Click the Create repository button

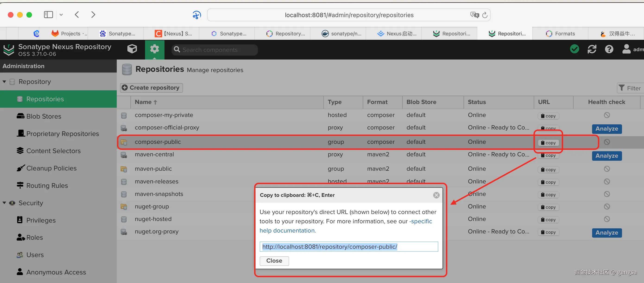[x=151, y=88]
